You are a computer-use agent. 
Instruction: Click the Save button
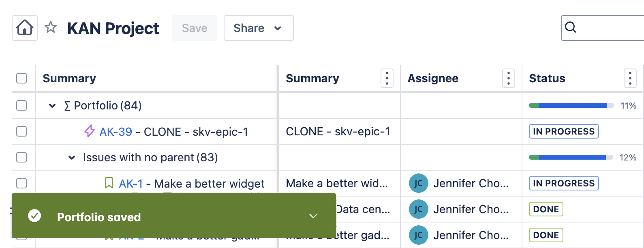click(195, 28)
